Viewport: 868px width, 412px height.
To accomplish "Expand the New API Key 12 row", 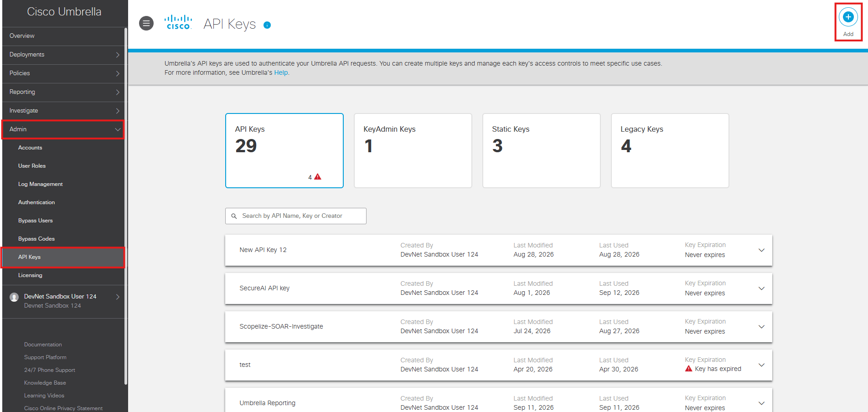I will [761, 250].
